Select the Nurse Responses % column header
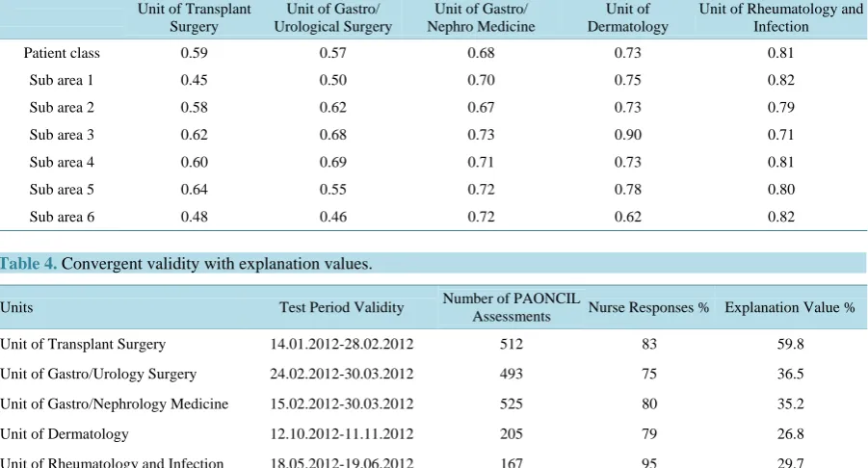 [x=648, y=307]
